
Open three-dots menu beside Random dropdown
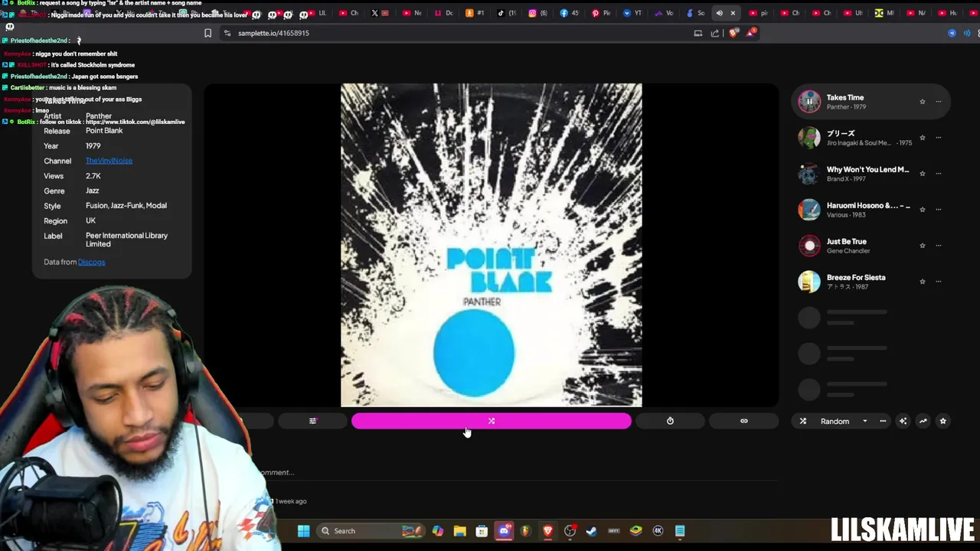[x=883, y=421]
